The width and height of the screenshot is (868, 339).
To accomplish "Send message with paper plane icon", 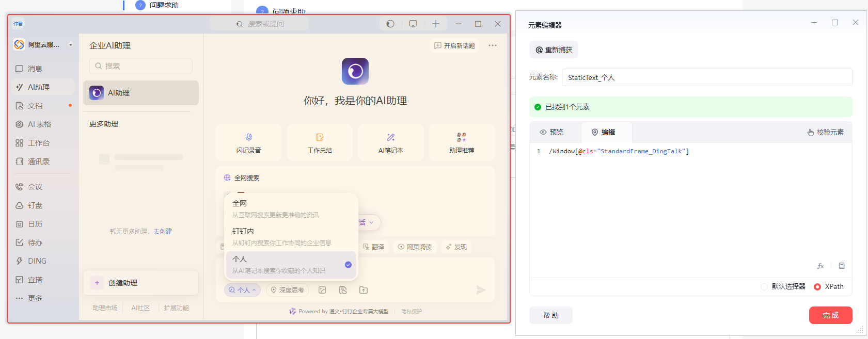I will (x=481, y=290).
